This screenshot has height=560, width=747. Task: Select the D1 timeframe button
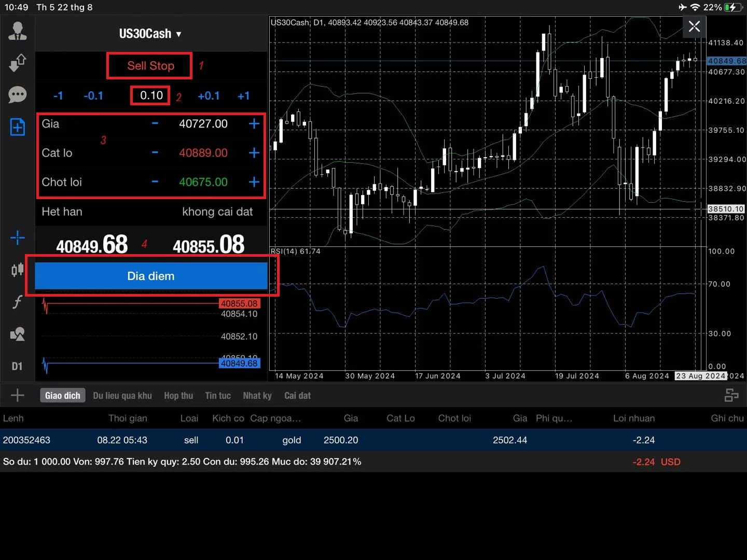pyautogui.click(x=17, y=366)
